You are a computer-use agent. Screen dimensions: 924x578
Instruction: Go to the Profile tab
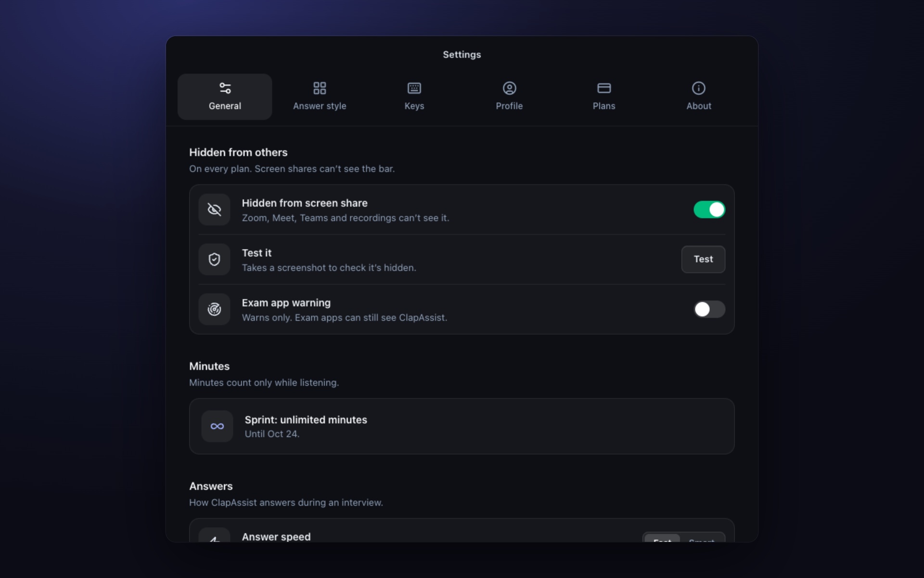pos(509,97)
